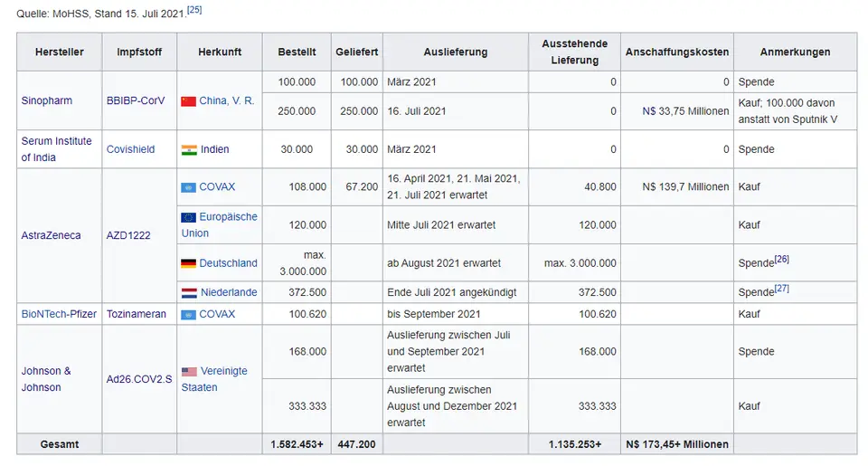
Task: Click the Ende Juli 2021 angekündigt cell
Action: coord(456,292)
